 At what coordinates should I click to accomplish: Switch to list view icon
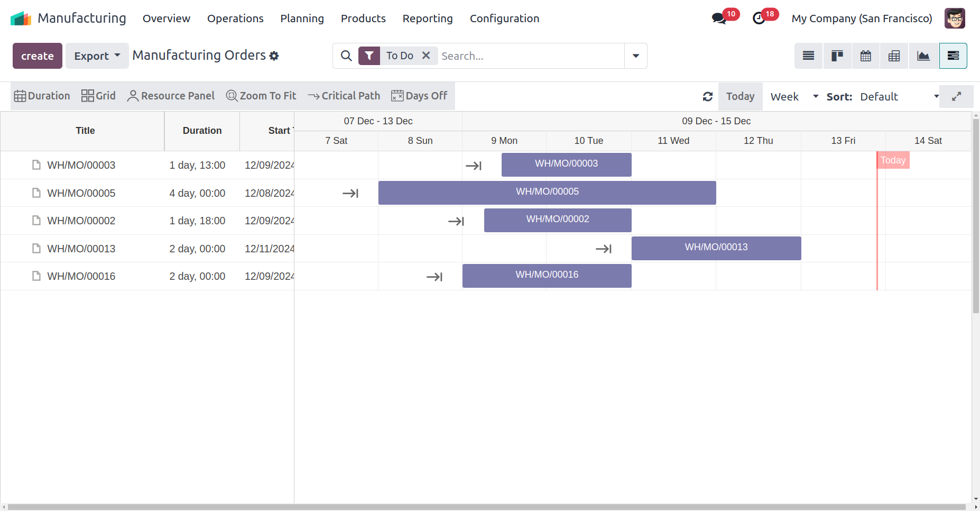(808, 56)
